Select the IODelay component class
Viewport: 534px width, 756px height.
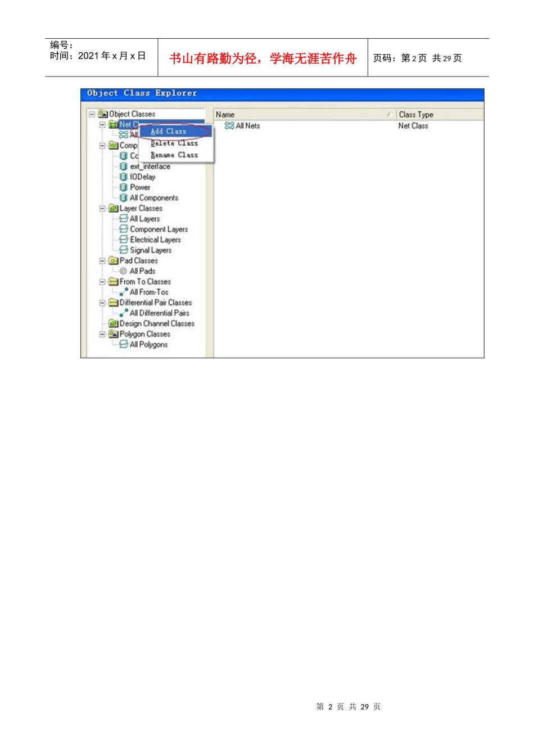coord(143,177)
